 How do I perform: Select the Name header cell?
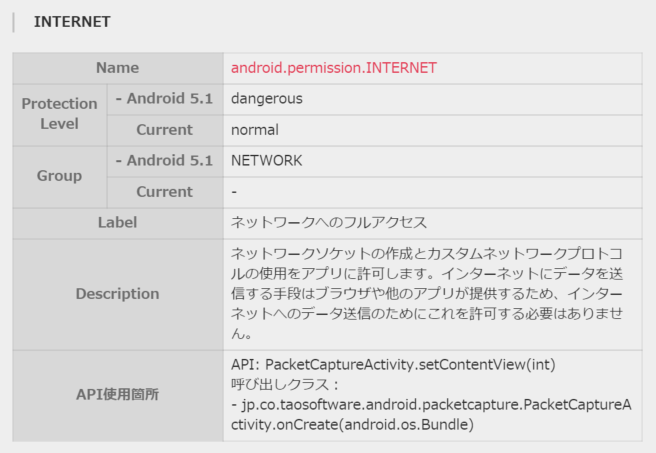coord(118,68)
